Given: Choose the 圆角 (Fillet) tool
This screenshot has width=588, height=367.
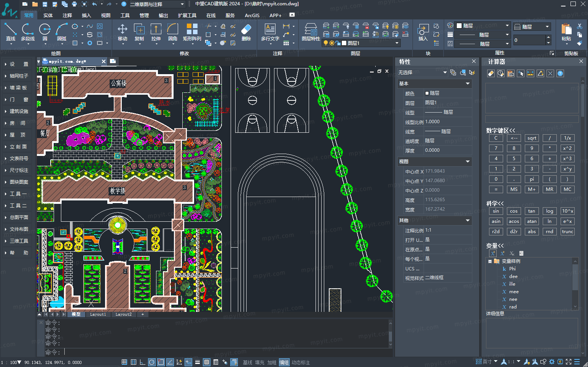Looking at the screenshot, I should tap(173, 32).
